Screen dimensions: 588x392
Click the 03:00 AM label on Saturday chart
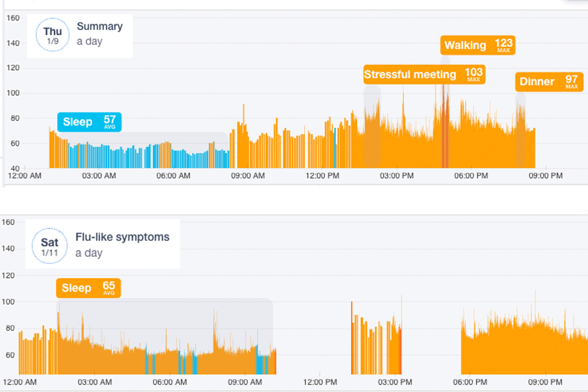coord(95,382)
